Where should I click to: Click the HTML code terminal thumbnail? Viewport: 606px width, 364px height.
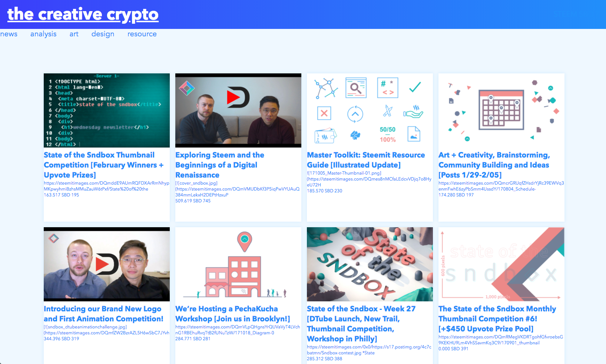pos(107,110)
